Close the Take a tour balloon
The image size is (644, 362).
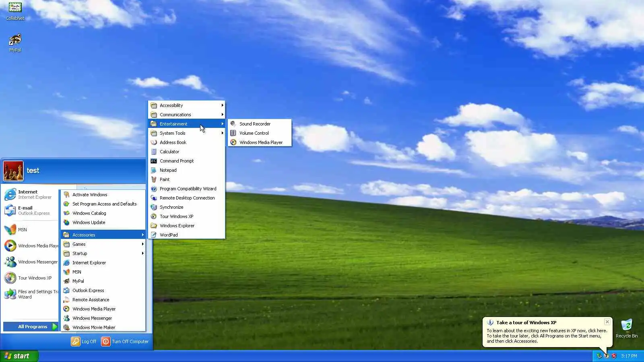(x=607, y=322)
